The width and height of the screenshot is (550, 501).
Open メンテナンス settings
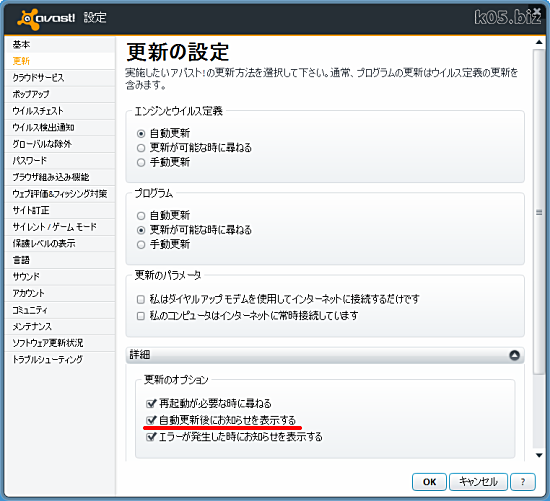click(60, 326)
